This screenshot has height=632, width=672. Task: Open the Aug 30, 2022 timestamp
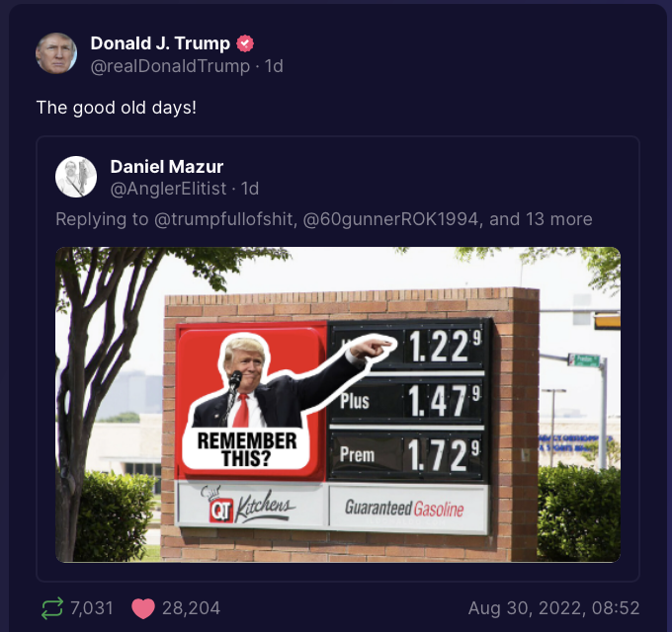(x=553, y=608)
